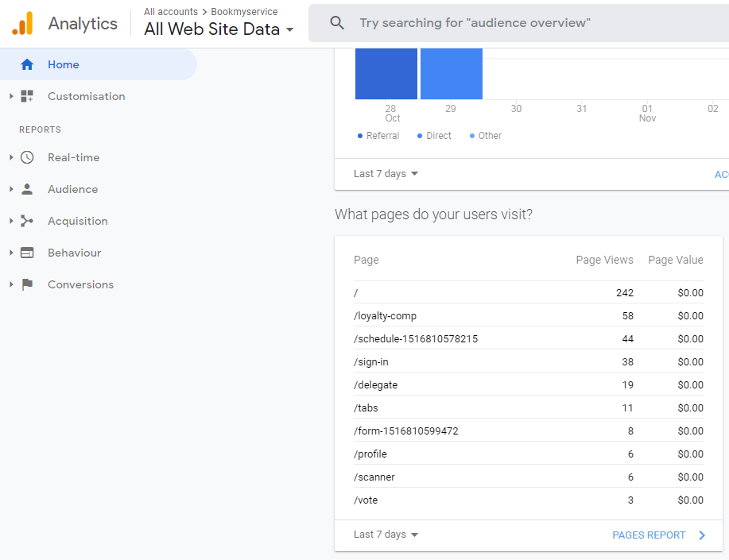Click the /loyalty-comp page row
Image resolution: width=729 pixels, height=560 pixels.
[386, 316]
